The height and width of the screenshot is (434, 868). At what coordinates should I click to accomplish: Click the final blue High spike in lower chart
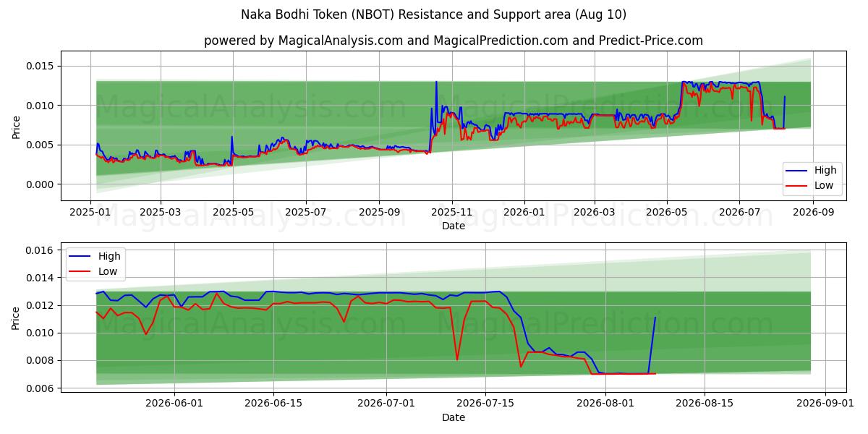coord(652,345)
